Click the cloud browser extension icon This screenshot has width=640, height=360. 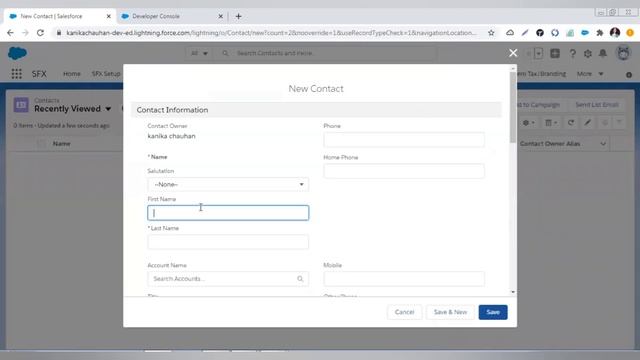point(510,33)
